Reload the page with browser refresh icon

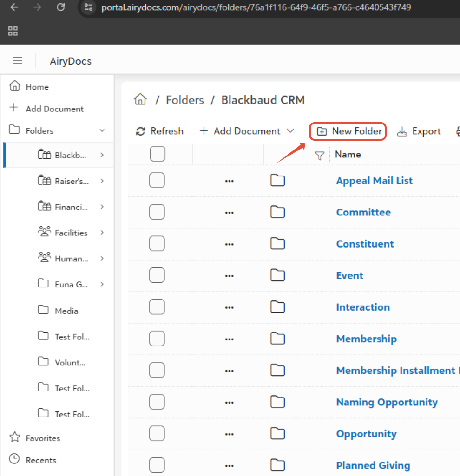[61, 7]
